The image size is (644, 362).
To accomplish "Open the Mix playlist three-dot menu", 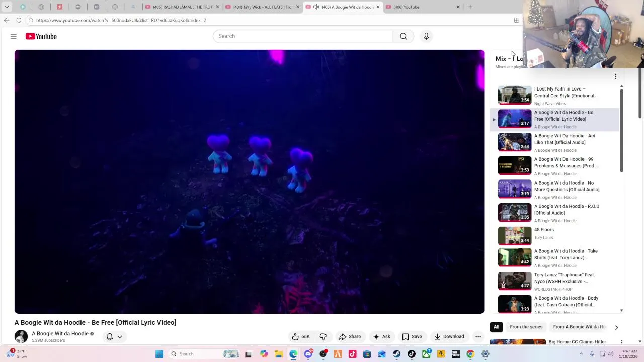I will pos(615,77).
